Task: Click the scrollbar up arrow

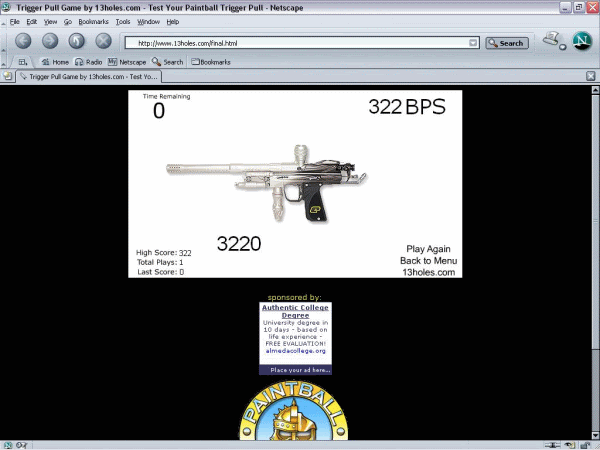Action: pos(595,90)
